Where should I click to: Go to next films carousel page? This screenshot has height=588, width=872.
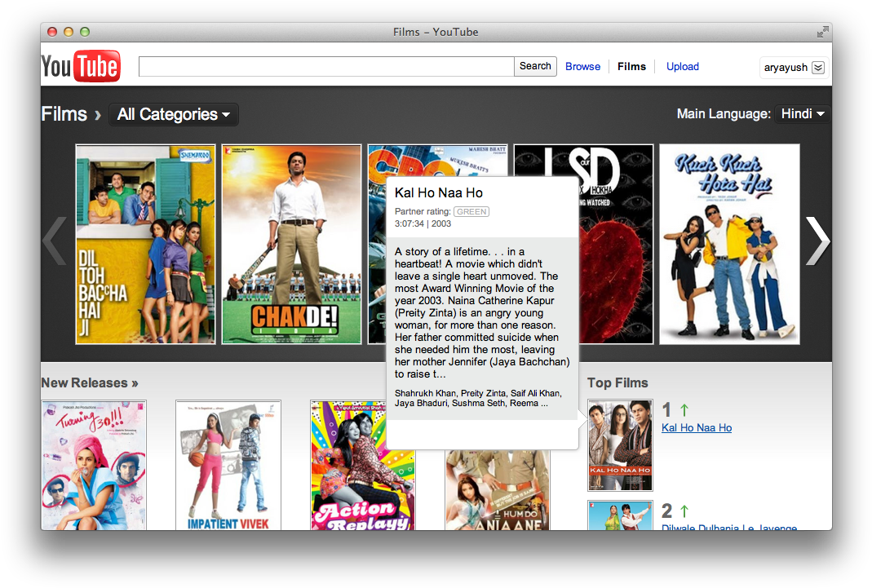[817, 241]
